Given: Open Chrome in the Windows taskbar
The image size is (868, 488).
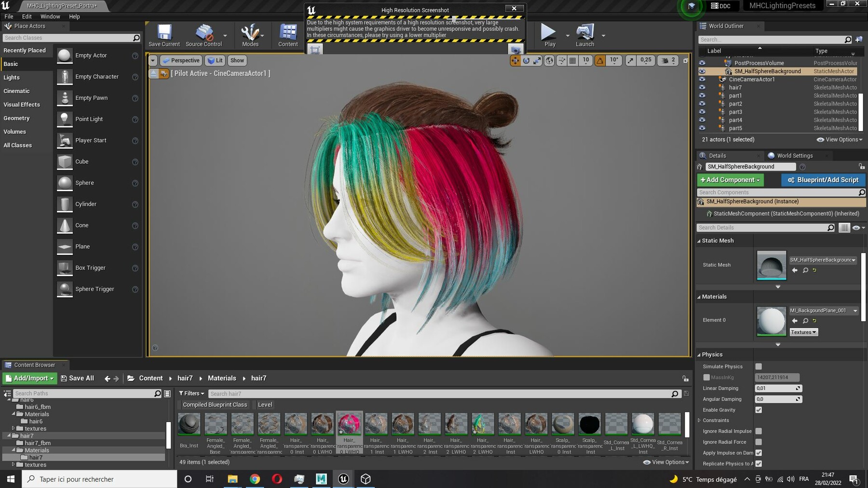Looking at the screenshot, I should [x=255, y=479].
